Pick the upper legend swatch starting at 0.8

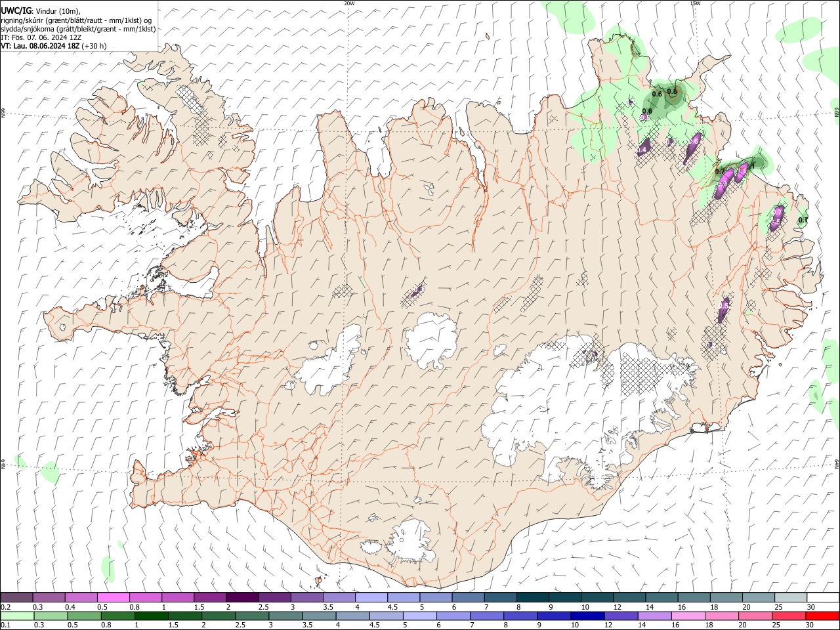[x=145, y=598]
